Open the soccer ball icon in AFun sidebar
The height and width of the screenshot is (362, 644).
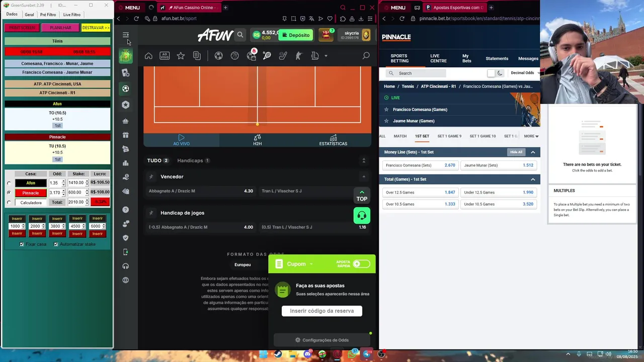126,88
